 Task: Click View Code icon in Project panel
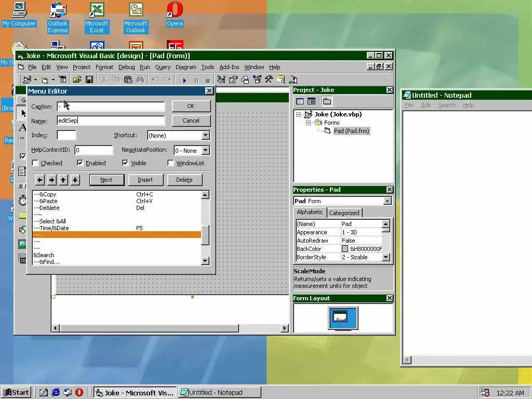click(300, 101)
